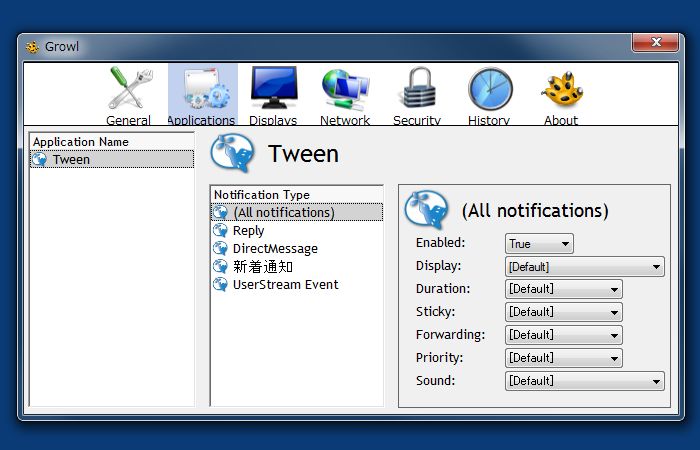Open the About Growl paw icon
The height and width of the screenshot is (450, 700).
tap(562, 88)
